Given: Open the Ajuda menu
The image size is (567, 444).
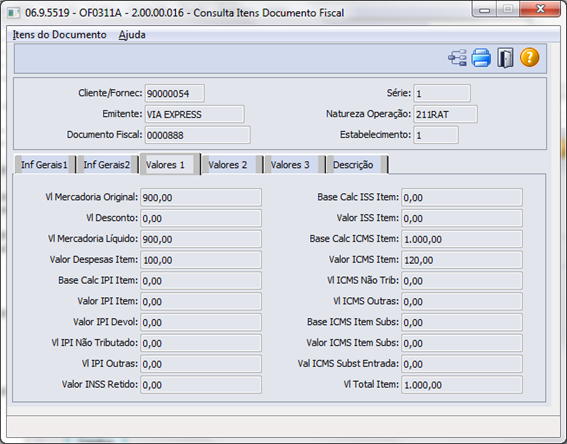Looking at the screenshot, I should coord(132,35).
